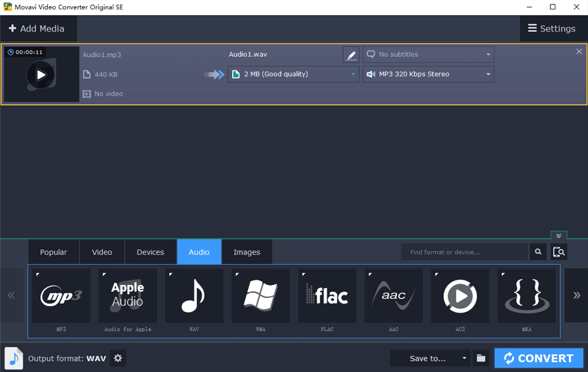Open the 2 MB (Good quality) dropdown
Image resolution: width=588 pixels, height=372 pixels.
coord(293,74)
